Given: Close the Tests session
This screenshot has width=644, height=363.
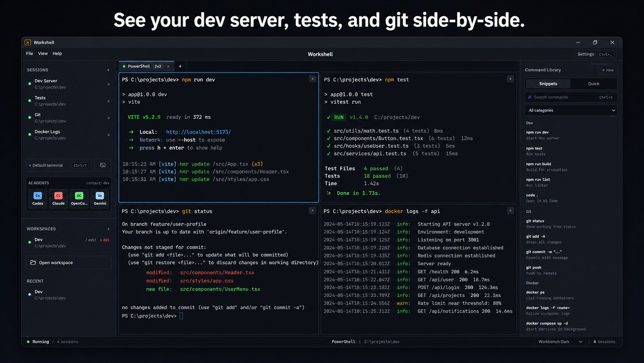Looking at the screenshot, I should [x=109, y=101].
